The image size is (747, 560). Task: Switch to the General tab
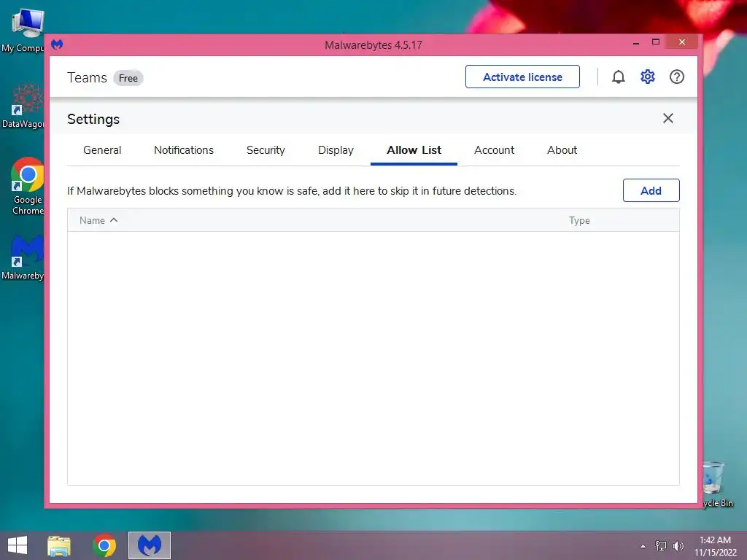point(102,150)
